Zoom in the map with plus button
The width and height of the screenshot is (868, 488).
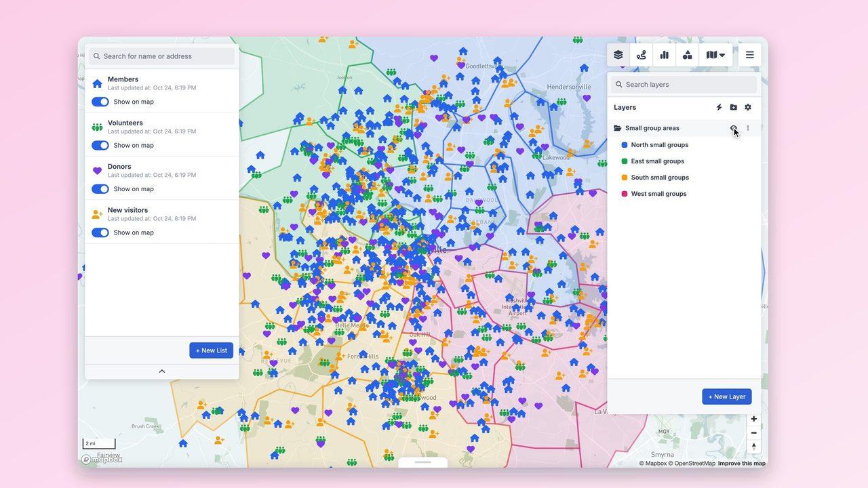753,419
